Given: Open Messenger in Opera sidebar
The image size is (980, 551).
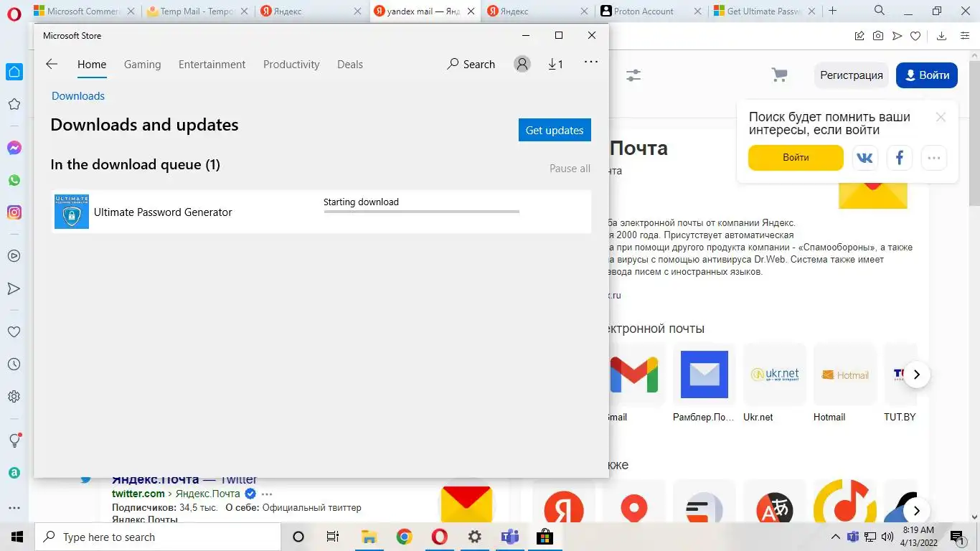Looking at the screenshot, I should tap(14, 148).
